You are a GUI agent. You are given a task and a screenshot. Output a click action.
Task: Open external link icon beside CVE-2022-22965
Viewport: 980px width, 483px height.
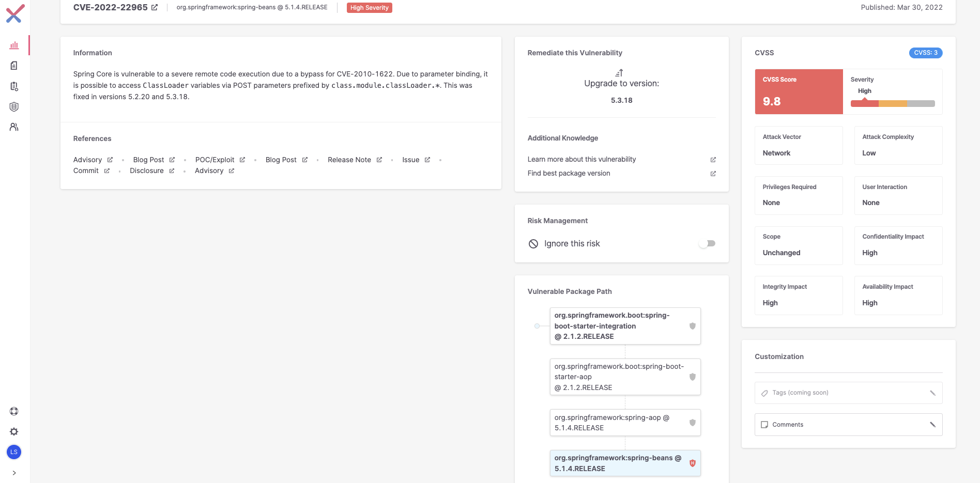[155, 8]
